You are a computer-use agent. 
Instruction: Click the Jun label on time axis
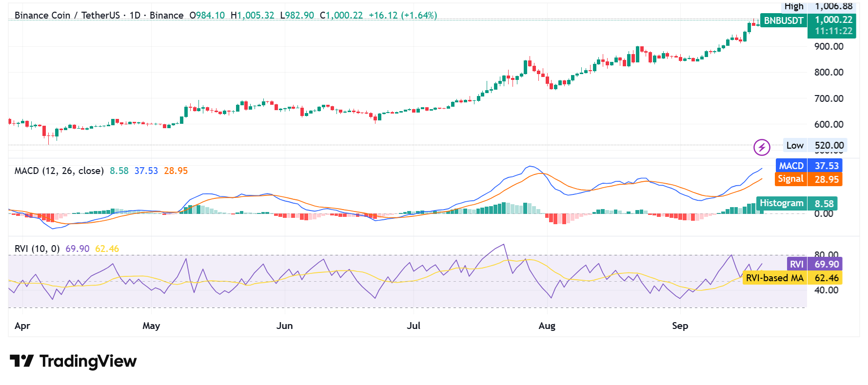tap(285, 326)
